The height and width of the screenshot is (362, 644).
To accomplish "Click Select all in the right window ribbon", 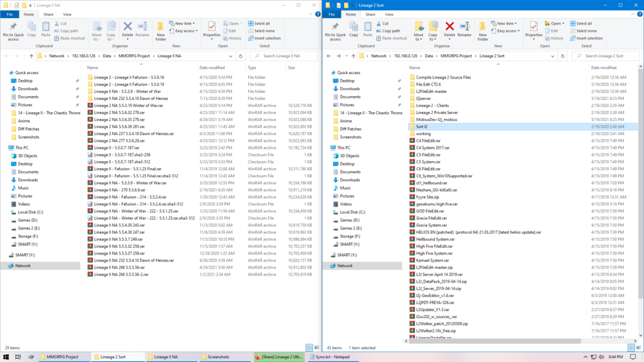I will pos(584,23).
